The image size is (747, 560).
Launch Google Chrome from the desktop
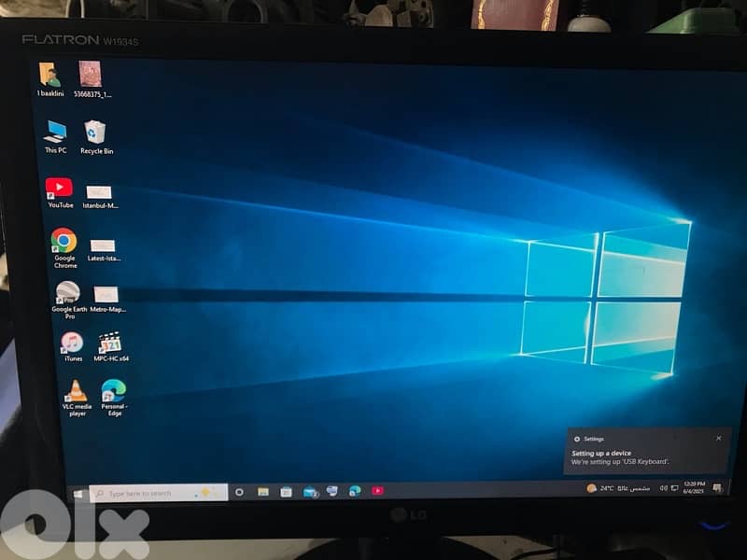(63, 241)
